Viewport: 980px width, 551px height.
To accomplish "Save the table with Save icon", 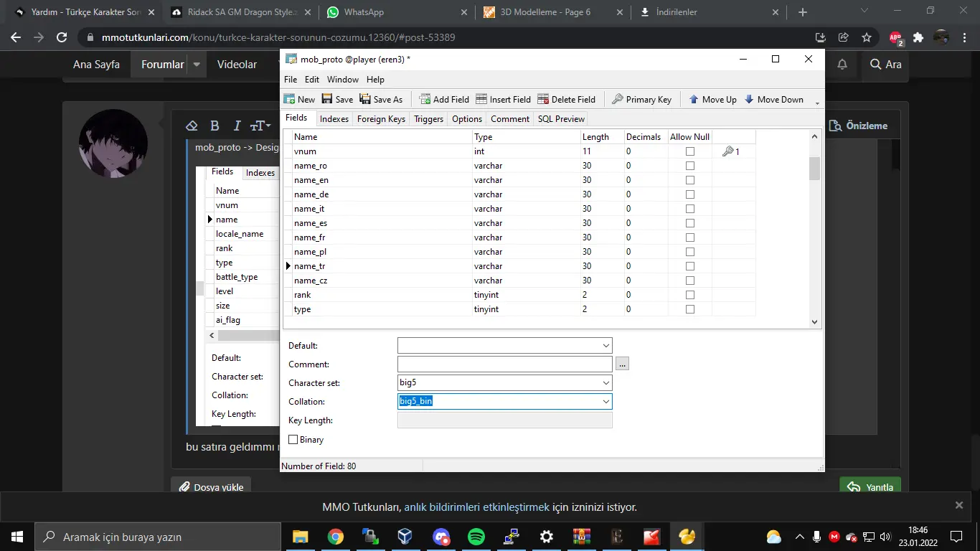I will [x=327, y=99].
